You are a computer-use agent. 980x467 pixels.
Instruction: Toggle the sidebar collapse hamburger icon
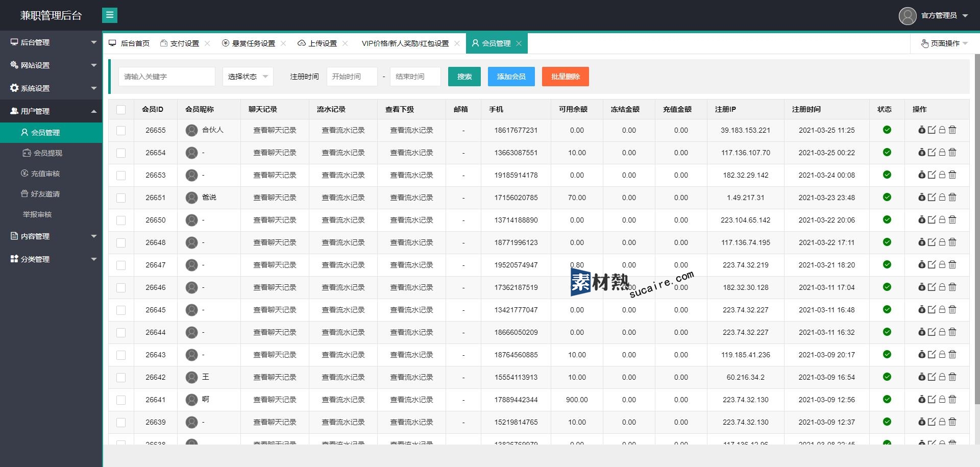pos(110,15)
